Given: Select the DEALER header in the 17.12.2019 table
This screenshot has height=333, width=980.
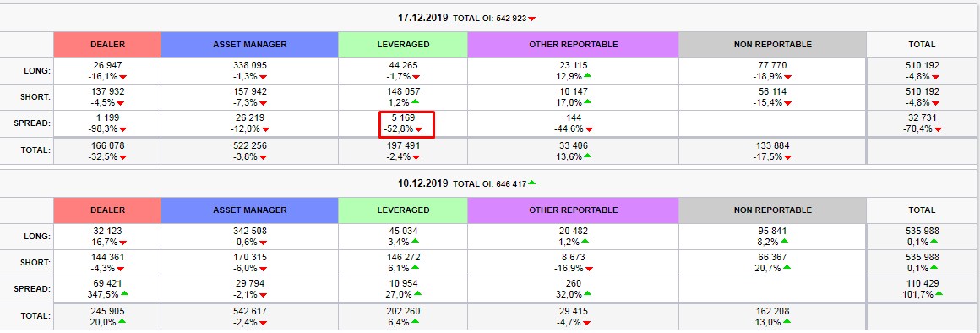Looking at the screenshot, I should click(107, 44).
